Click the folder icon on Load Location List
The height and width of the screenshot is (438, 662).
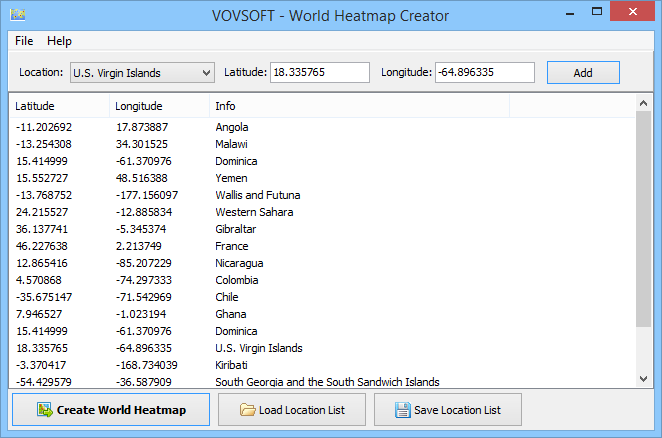click(247, 410)
